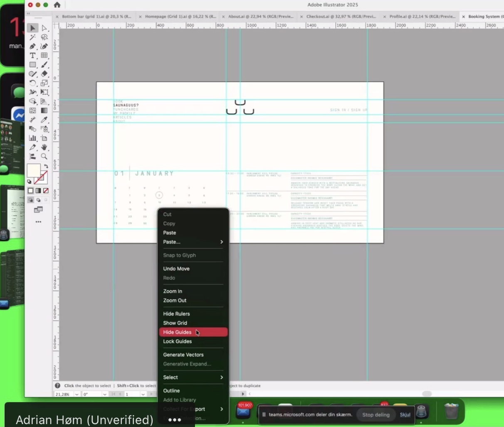Expand the Paste... submenu arrow
Image resolution: width=504 pixels, height=427 pixels.
click(221, 242)
